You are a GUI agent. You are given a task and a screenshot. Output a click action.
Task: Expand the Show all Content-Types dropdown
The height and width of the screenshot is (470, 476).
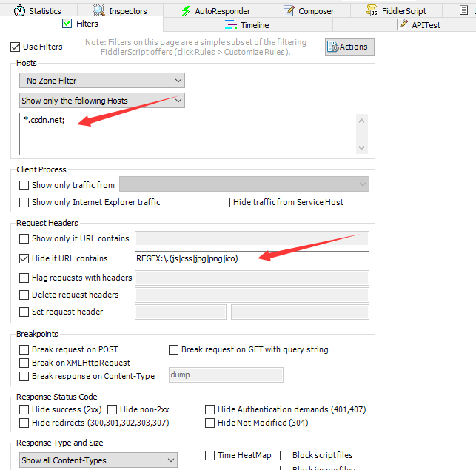point(98,460)
